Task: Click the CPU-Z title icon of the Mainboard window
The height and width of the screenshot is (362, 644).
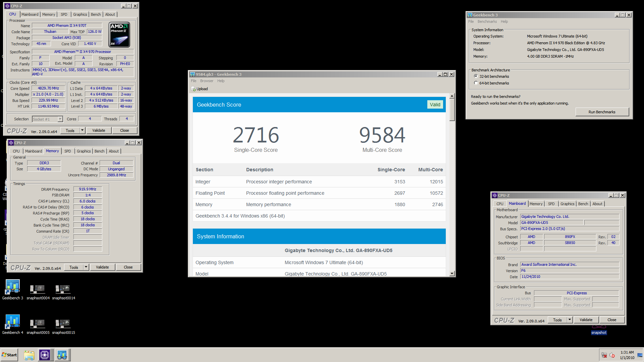Action: 494,195
